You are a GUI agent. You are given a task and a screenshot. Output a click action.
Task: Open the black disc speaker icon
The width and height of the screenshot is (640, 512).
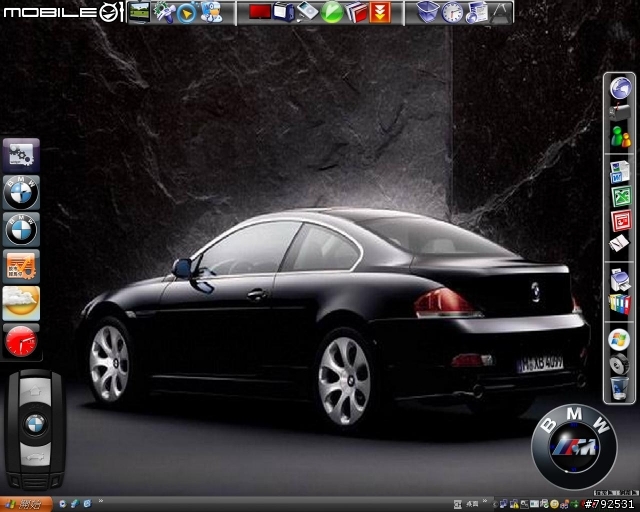[619, 364]
